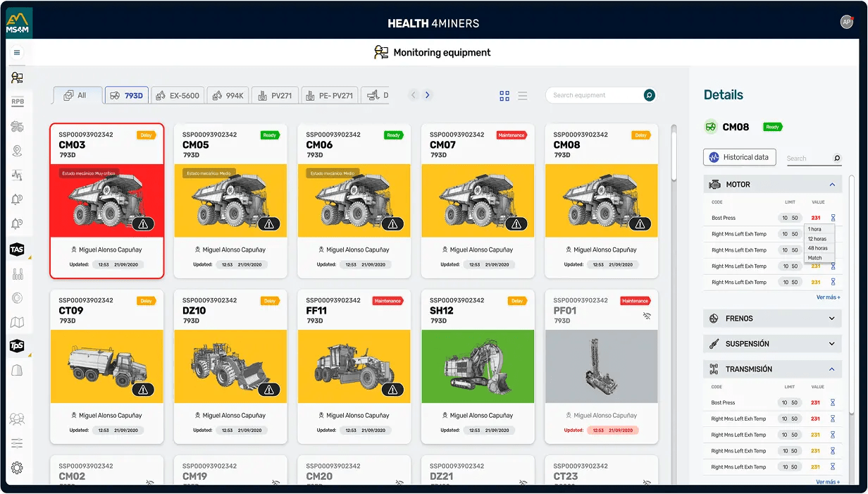
Task: Select the 793D tab
Action: (x=127, y=95)
